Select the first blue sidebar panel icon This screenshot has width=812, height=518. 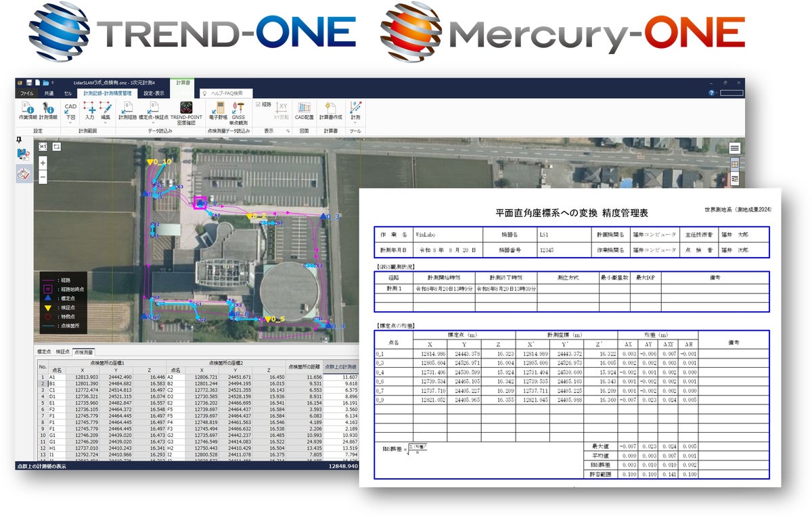click(x=24, y=154)
